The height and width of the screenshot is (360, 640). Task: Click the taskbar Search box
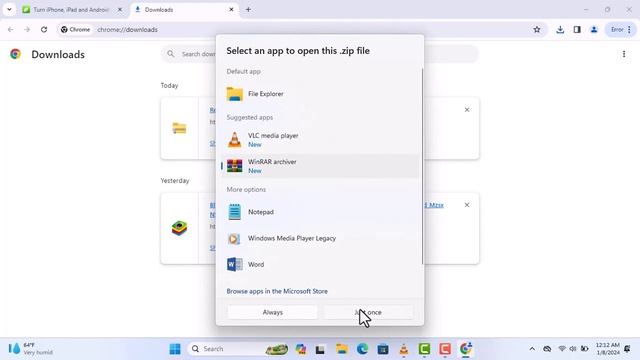point(239,349)
